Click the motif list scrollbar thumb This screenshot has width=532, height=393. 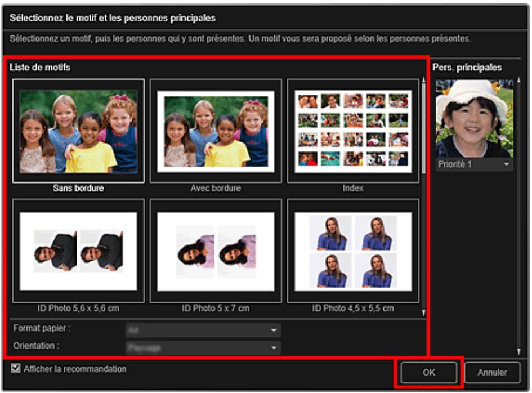point(424,124)
